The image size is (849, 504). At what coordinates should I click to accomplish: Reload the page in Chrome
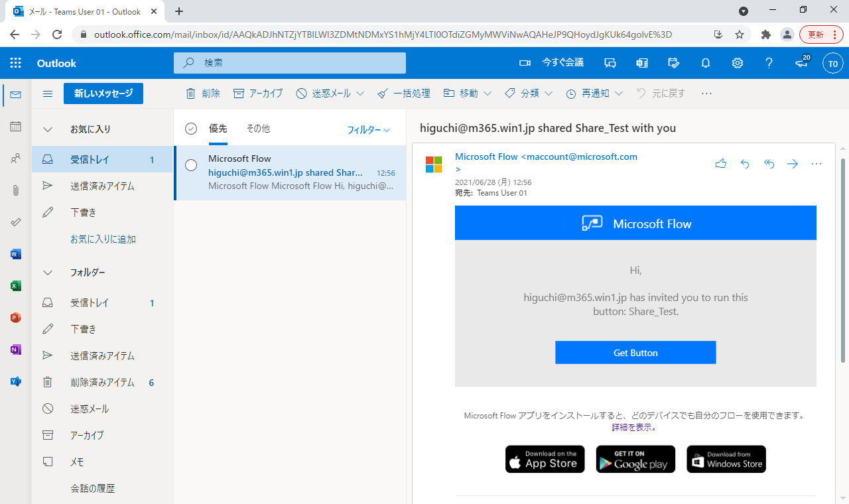pos(57,34)
